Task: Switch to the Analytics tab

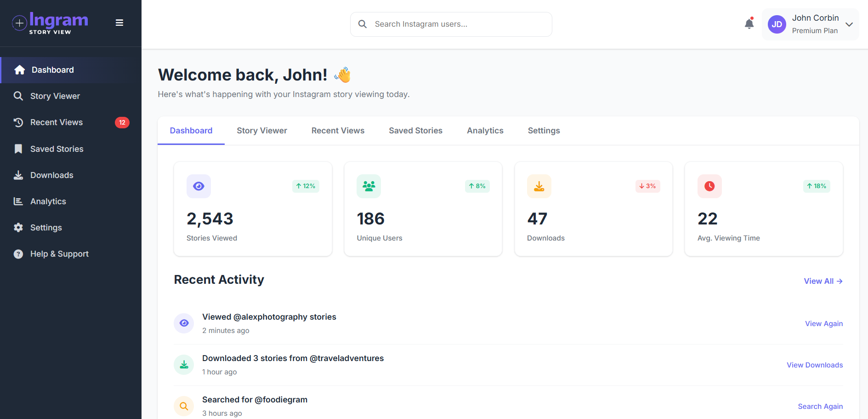Action: (x=485, y=131)
